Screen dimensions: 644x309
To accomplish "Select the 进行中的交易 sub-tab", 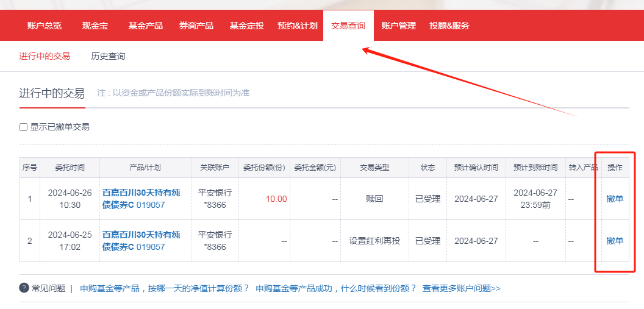I will (x=45, y=56).
